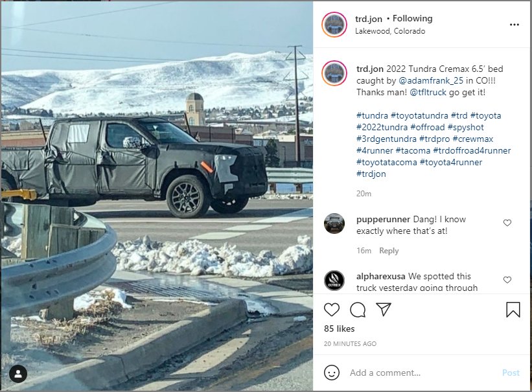
Task: Open Lakewood, Colorado location link
Action: click(390, 31)
